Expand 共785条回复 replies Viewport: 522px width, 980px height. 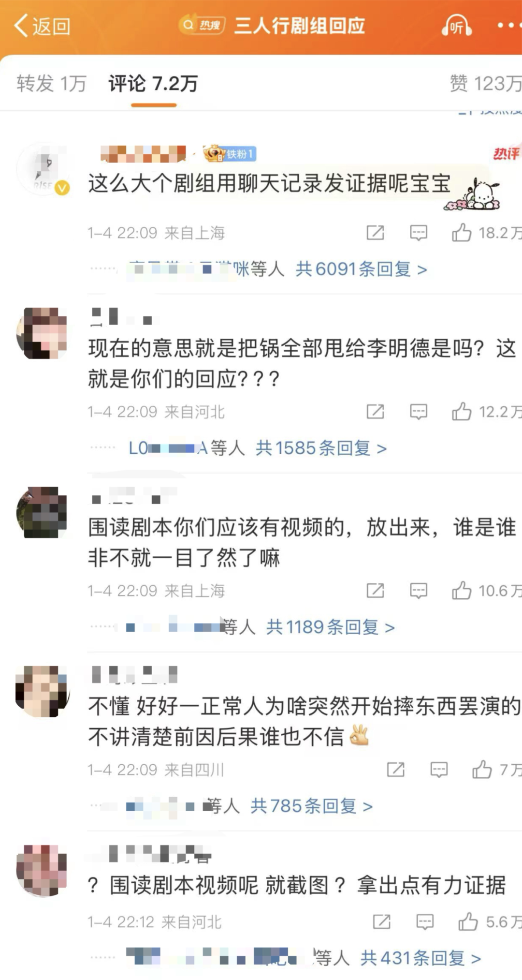coord(311,806)
